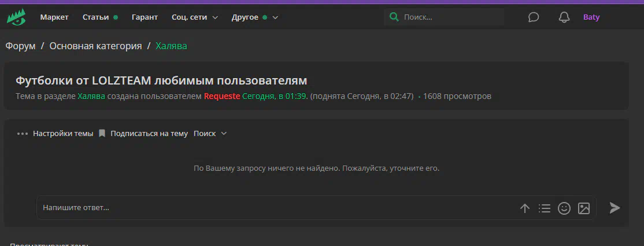
Task: Click the list formatting icon in editor
Action: [x=544, y=208]
